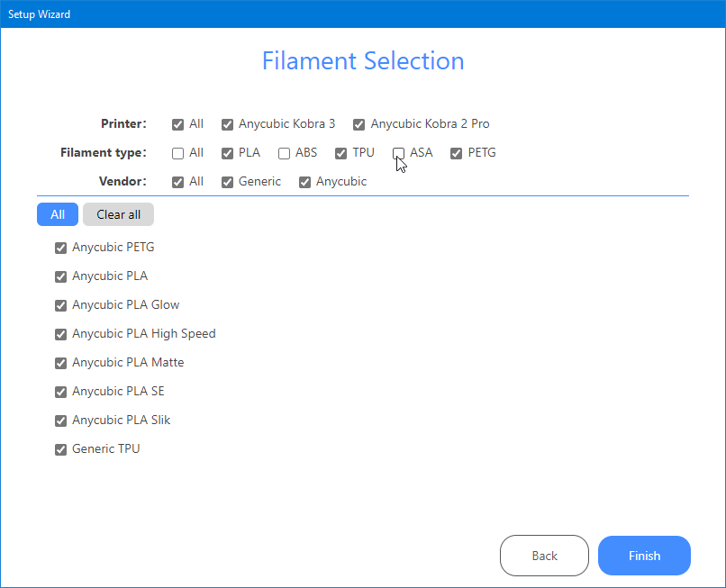Enable the Filament type All checkbox
Image resolution: width=726 pixels, height=588 pixels.
pyautogui.click(x=178, y=153)
